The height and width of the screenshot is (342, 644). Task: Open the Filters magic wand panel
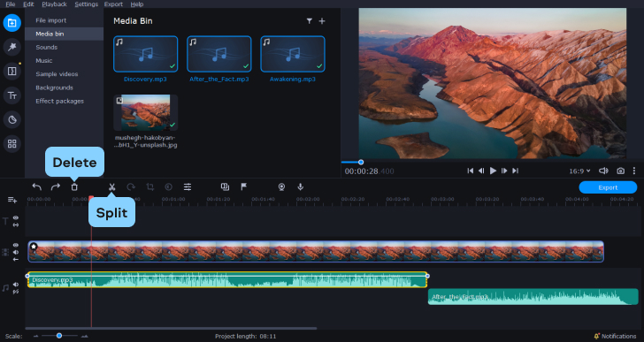click(x=11, y=47)
